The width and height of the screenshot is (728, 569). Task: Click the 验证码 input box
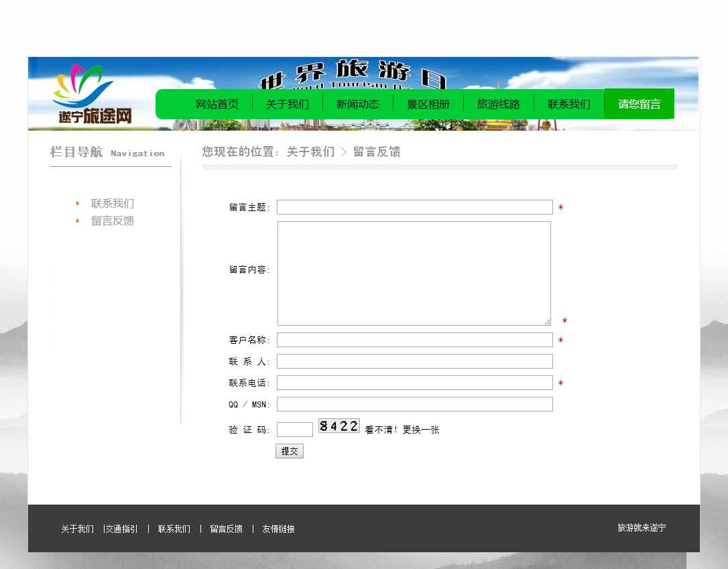click(x=294, y=430)
